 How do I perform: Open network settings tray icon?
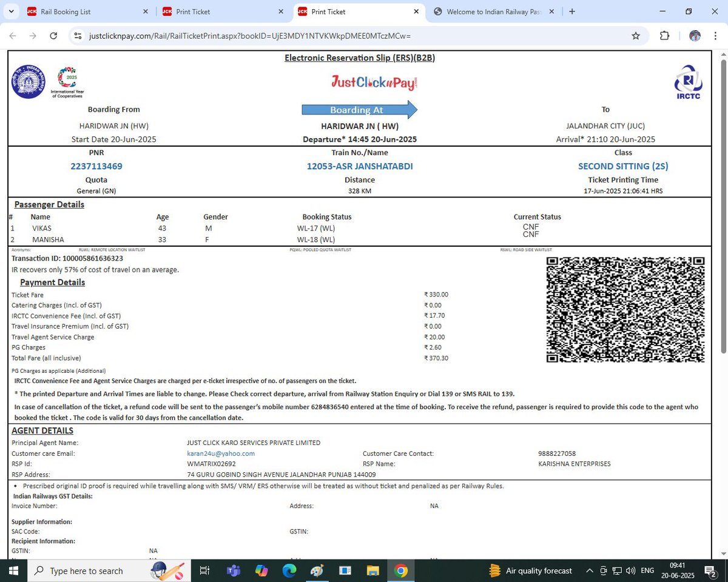(617, 570)
